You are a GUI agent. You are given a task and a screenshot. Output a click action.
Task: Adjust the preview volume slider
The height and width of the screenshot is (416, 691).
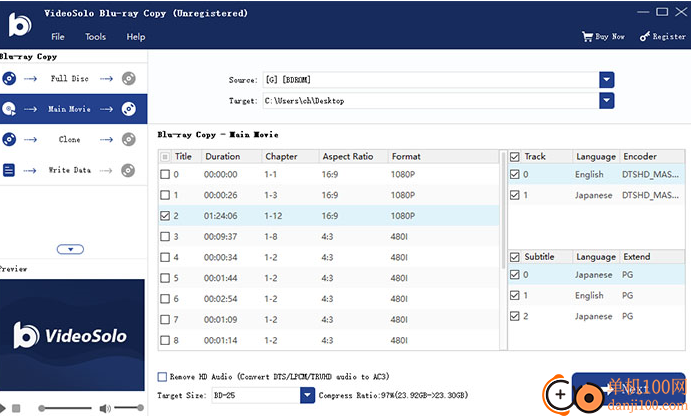[x=128, y=409]
